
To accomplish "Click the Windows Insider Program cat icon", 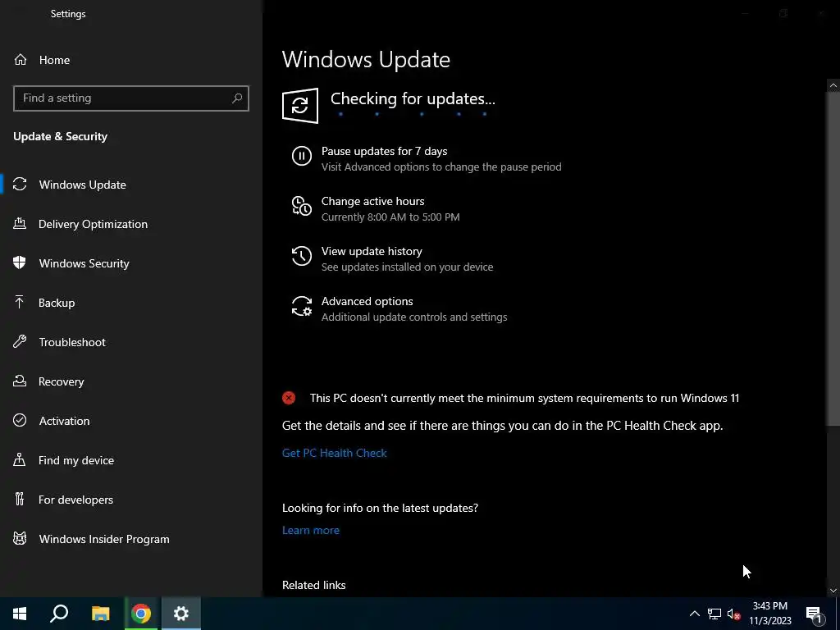I will [x=20, y=539].
